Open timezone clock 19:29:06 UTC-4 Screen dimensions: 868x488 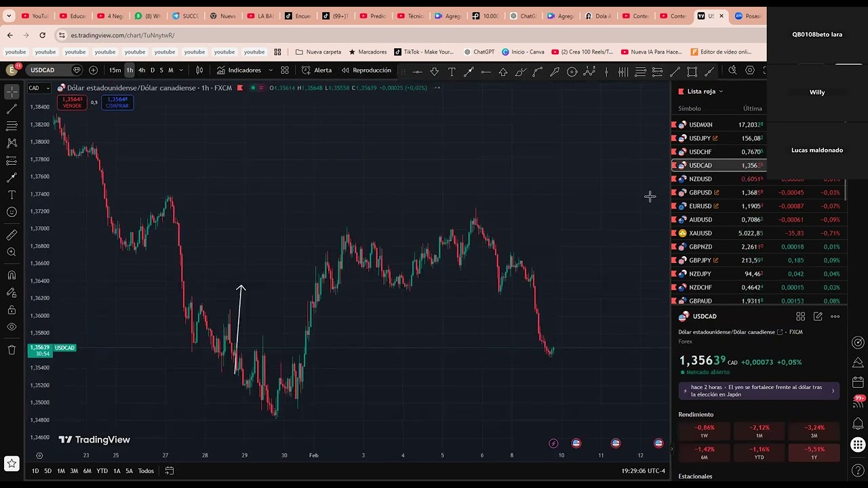click(x=643, y=471)
